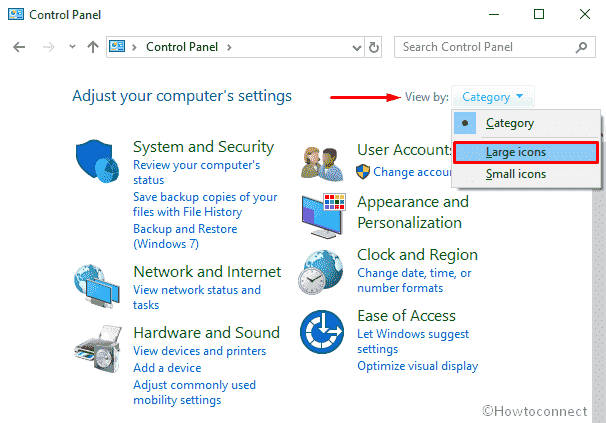This screenshot has width=606, height=423.
Task: Open Clock and Region category
Action: (417, 255)
